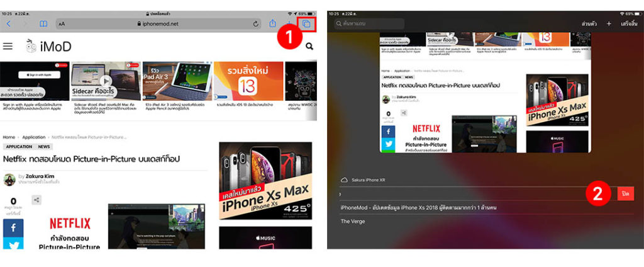Open the iOS 13 orange article thumbnail
Viewport: 644px width, 267px height.
point(248,81)
